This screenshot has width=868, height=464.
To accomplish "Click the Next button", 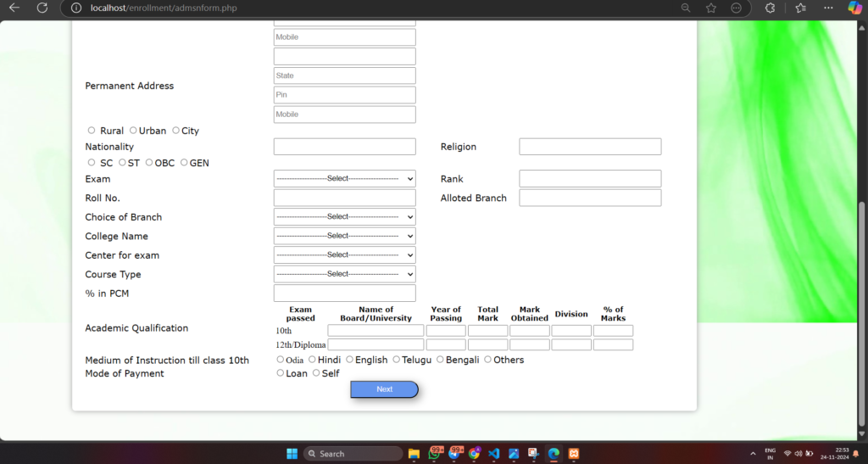I will [384, 389].
